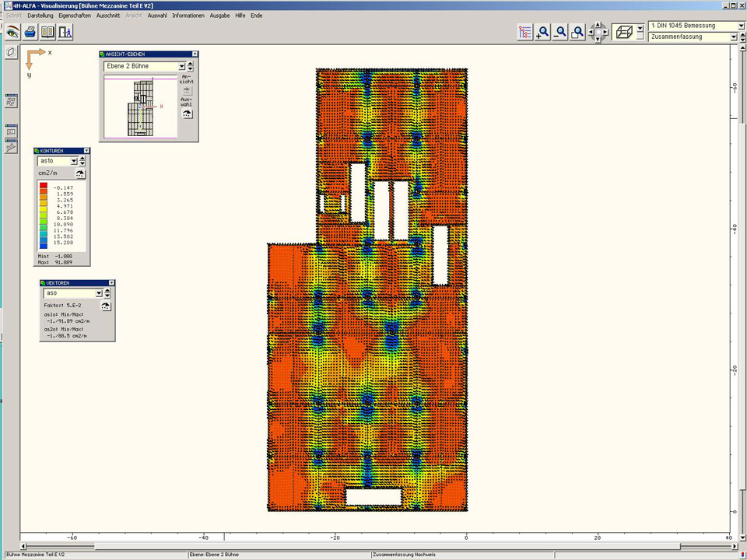
Task: Click the printer icon
Action: pos(30,32)
